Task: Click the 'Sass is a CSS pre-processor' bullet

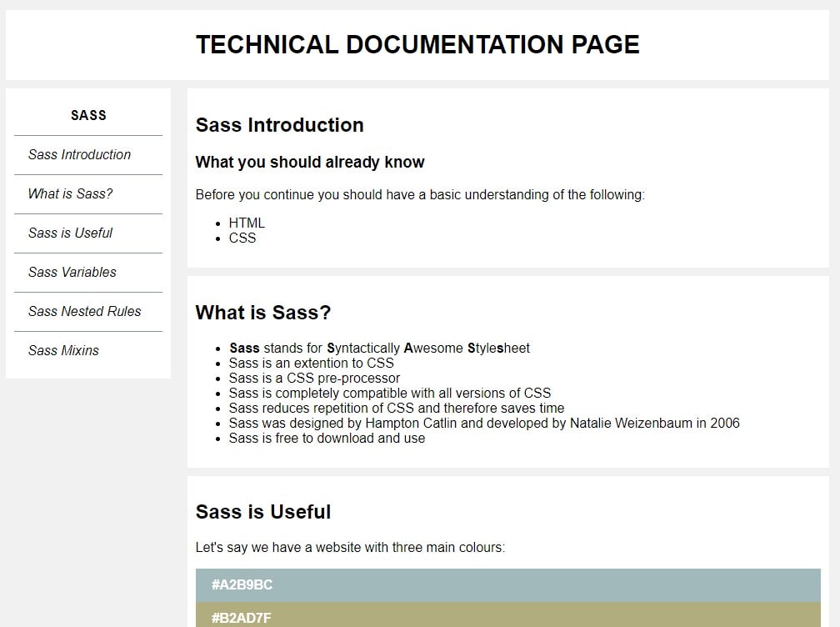Action: tap(314, 378)
